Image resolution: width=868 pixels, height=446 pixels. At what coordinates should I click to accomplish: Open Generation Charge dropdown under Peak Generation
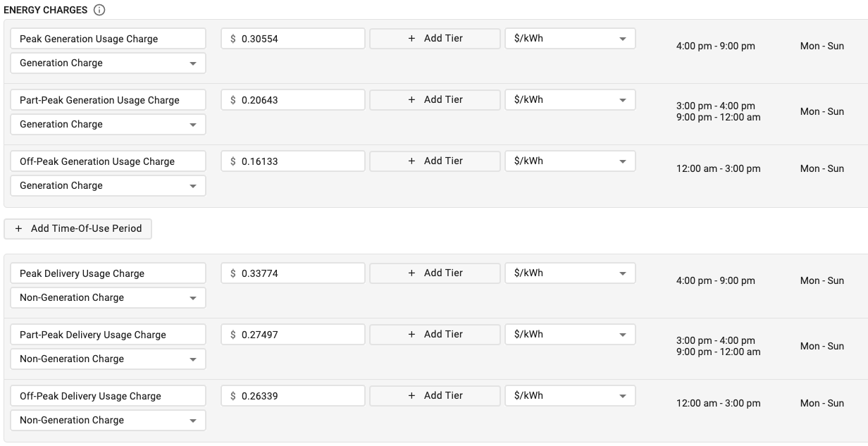(108, 63)
